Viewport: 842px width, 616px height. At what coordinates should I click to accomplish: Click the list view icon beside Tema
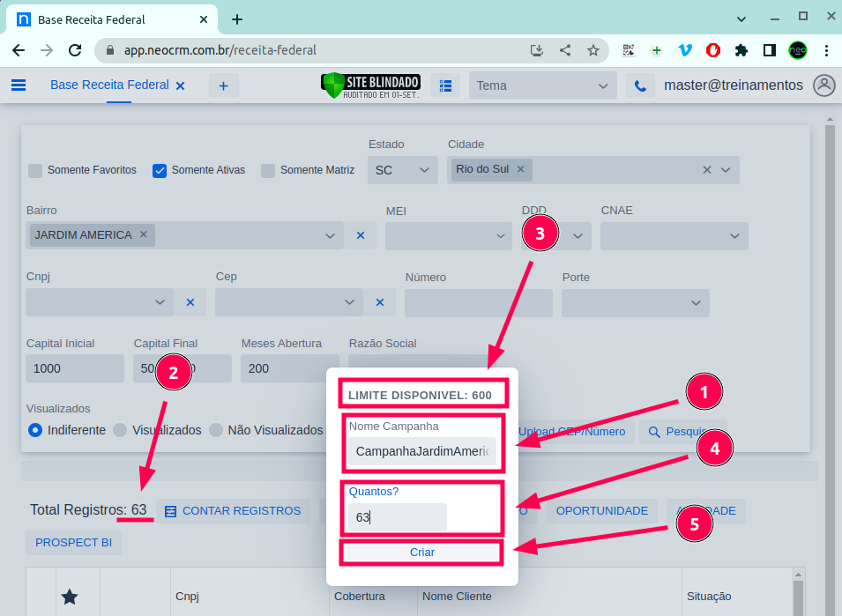pyautogui.click(x=445, y=85)
